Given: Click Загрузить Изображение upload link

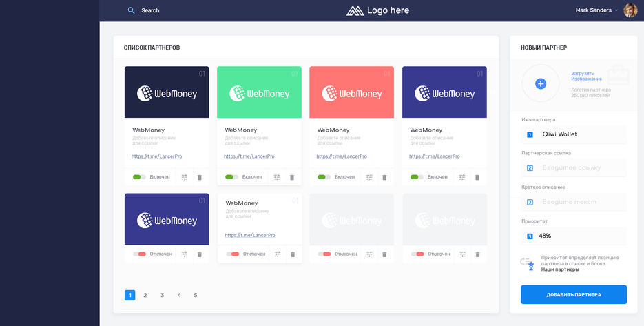Looking at the screenshot, I should pyautogui.click(x=587, y=76).
